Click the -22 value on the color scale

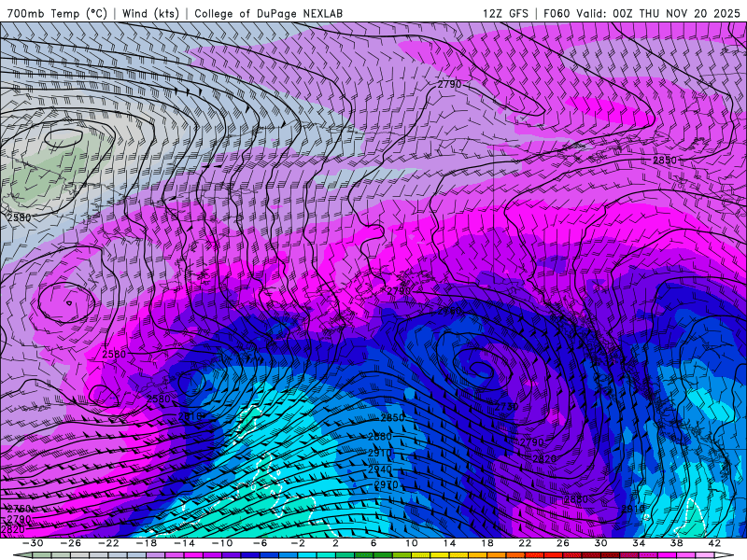(108, 543)
